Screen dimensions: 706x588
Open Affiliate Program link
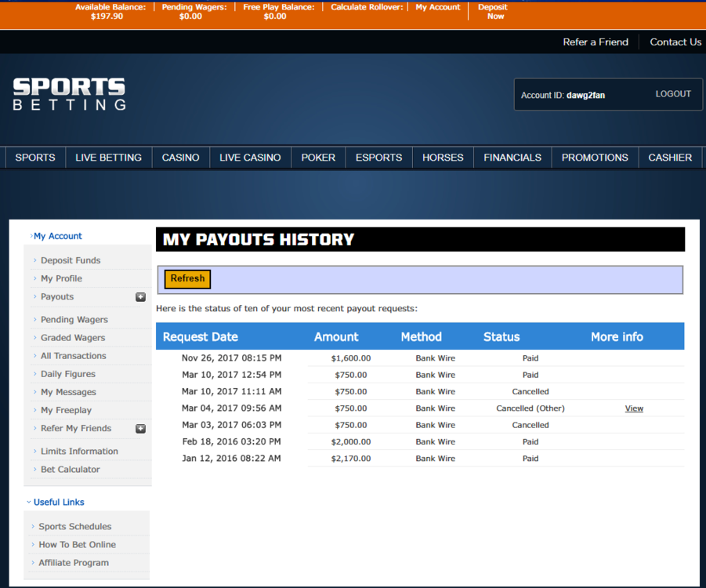click(74, 563)
